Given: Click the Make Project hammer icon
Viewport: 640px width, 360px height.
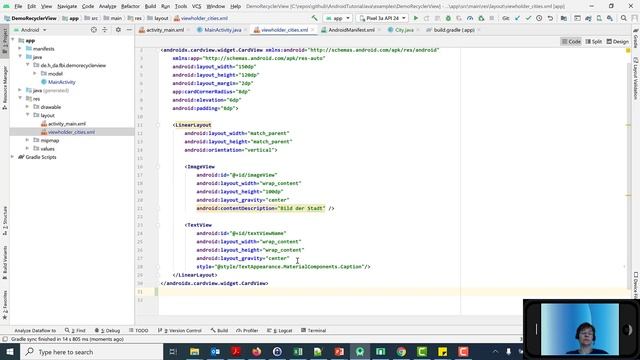Looking at the screenshot, I should pyautogui.click(x=314, y=18).
